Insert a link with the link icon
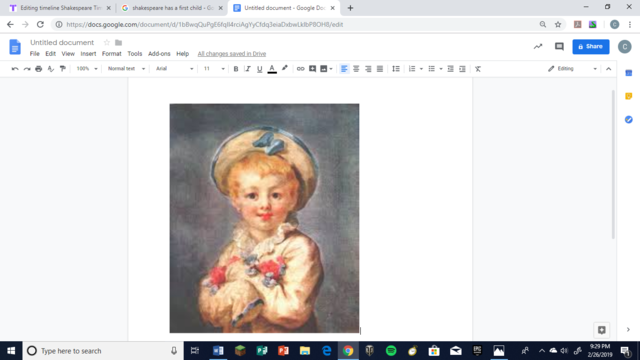Image resolution: width=640 pixels, height=360 pixels. click(x=300, y=69)
